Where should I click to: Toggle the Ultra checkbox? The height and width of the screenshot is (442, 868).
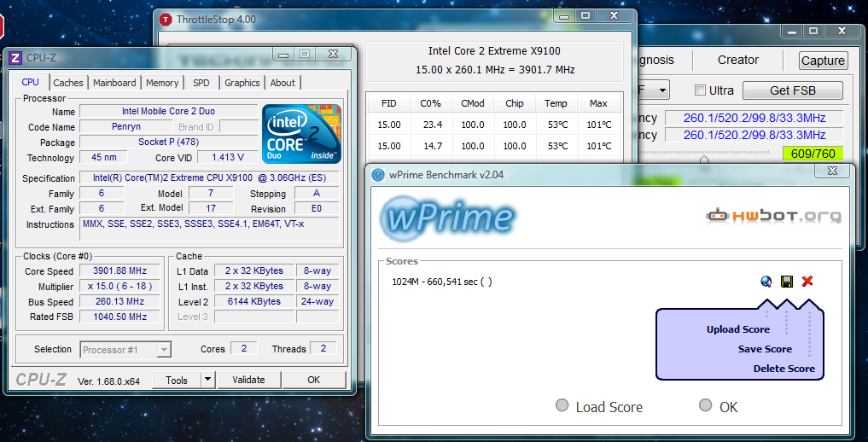pos(700,90)
